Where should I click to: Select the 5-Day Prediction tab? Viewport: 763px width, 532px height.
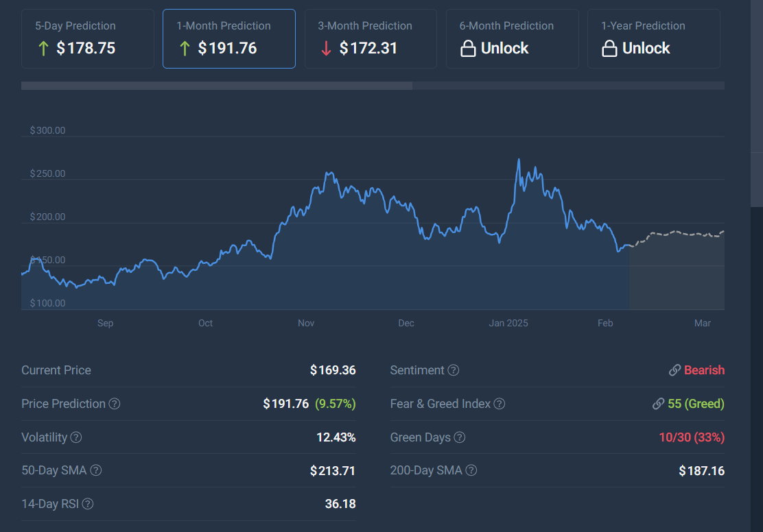click(88, 39)
